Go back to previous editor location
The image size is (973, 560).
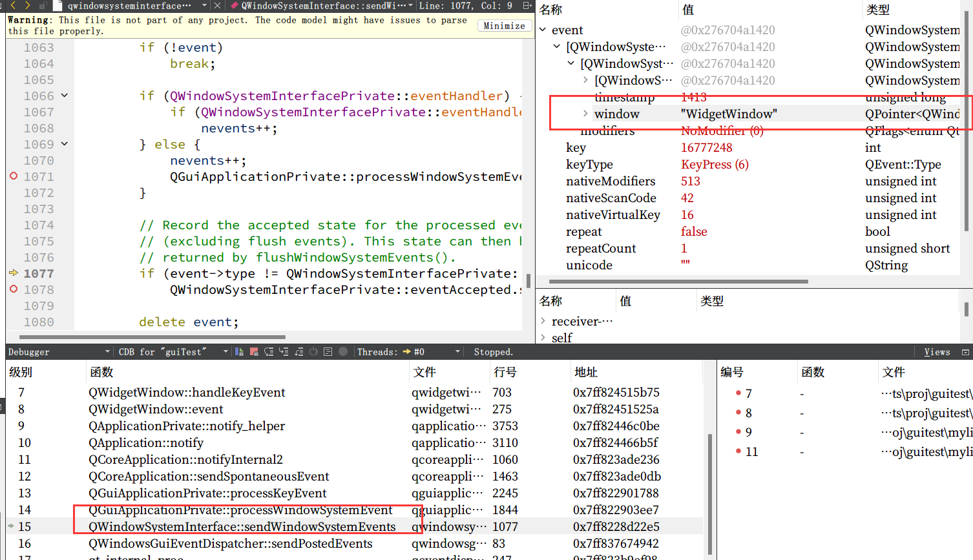pos(14,6)
